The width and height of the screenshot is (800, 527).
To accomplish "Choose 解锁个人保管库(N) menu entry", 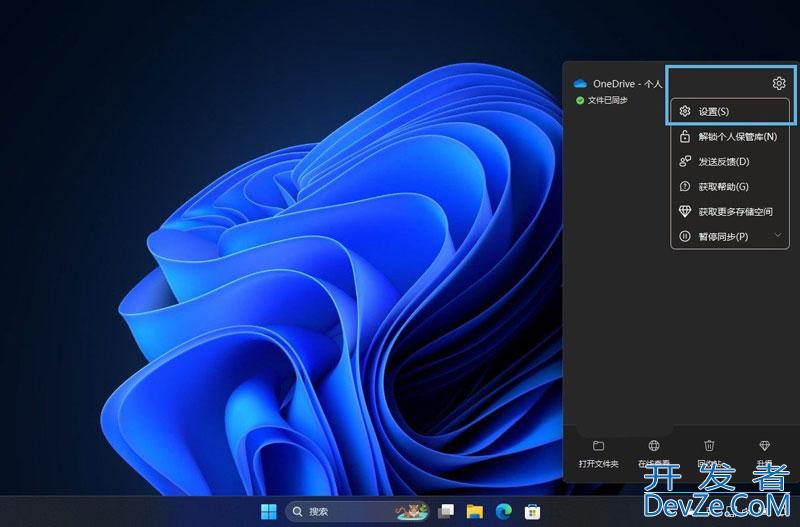I will (730, 136).
